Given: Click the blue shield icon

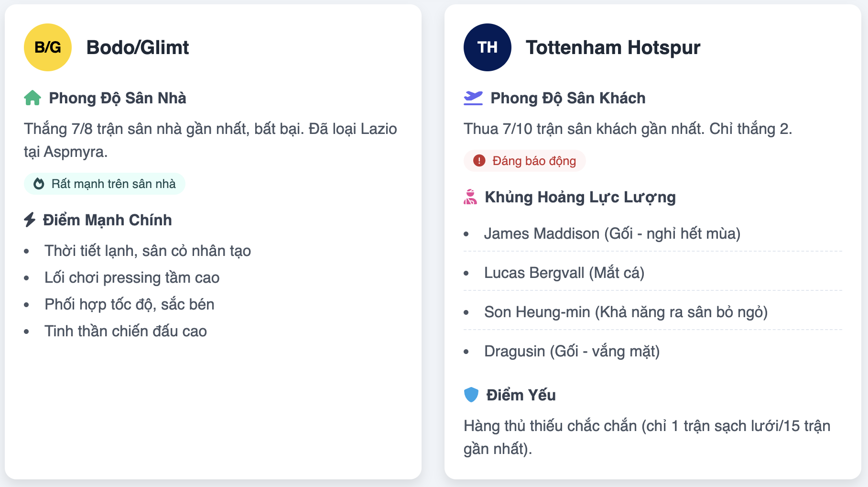Looking at the screenshot, I should click(471, 395).
